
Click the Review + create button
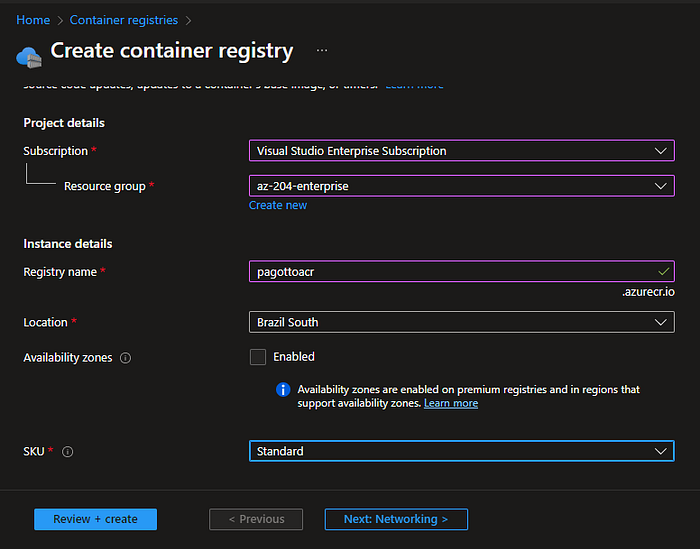click(95, 519)
